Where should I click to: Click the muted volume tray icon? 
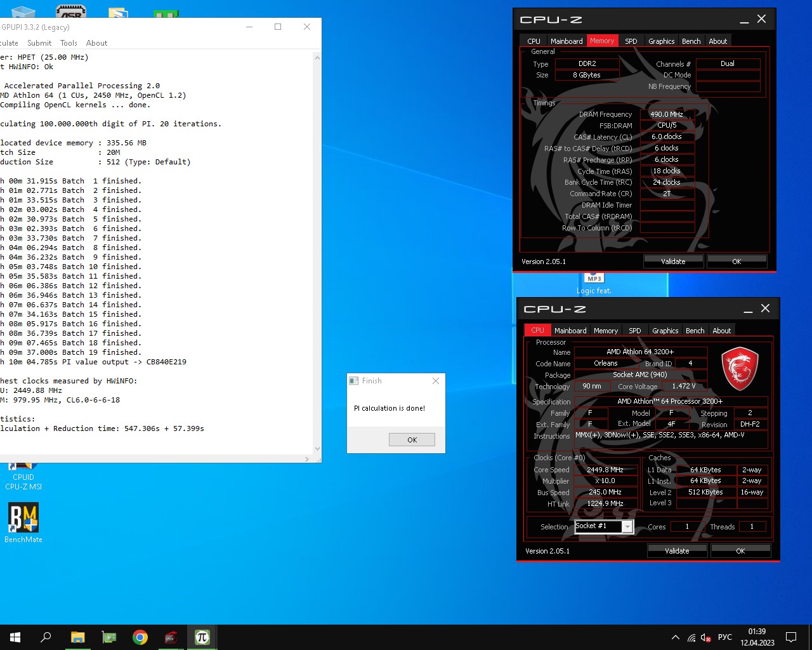click(x=706, y=637)
